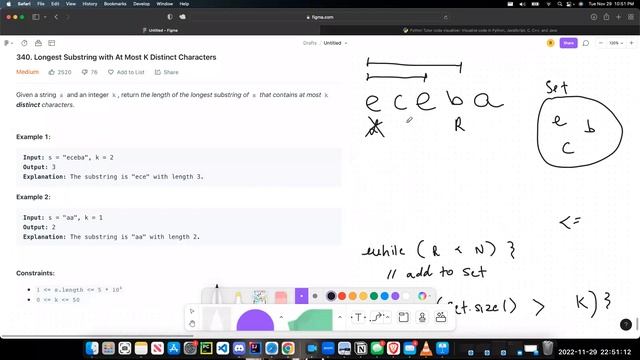Image resolution: width=640 pixels, height=360 pixels.
Task: Pick the black color swatch
Action: point(331,296)
